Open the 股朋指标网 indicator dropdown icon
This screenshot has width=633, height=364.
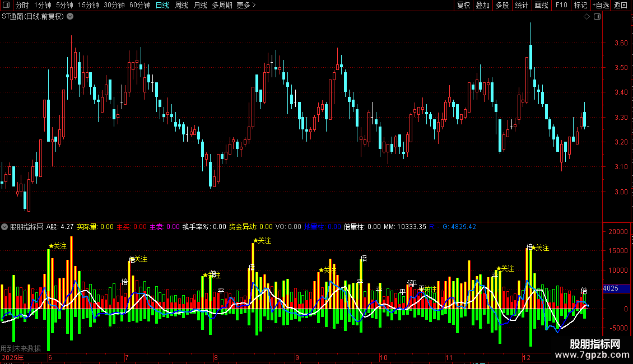[4, 227]
